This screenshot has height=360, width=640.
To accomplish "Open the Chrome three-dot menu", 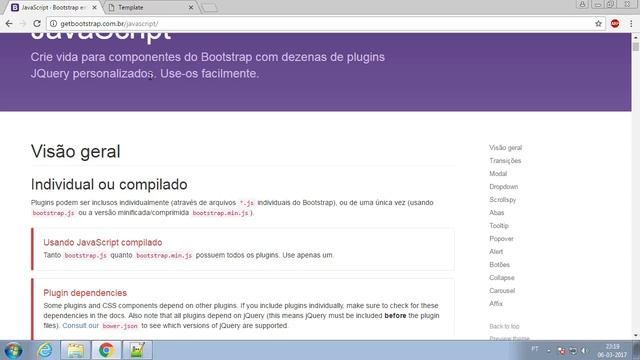I will point(631,24).
